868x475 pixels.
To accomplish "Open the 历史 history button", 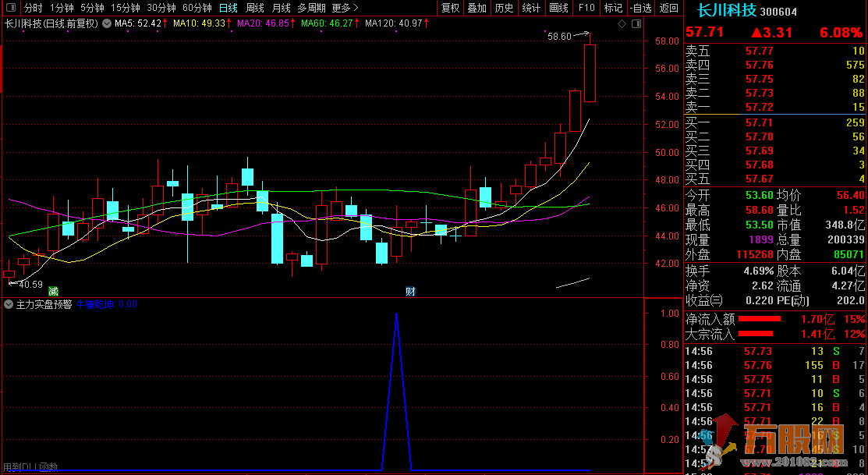I will click(504, 8).
